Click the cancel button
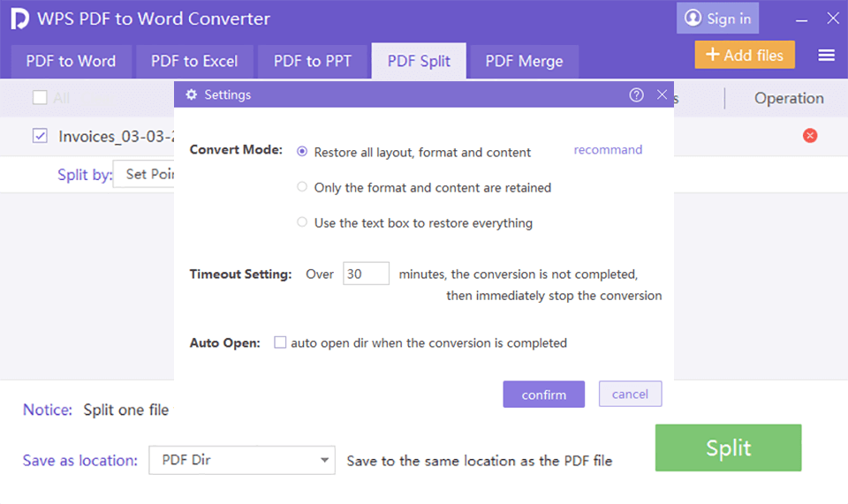The image size is (848, 504). tap(630, 394)
